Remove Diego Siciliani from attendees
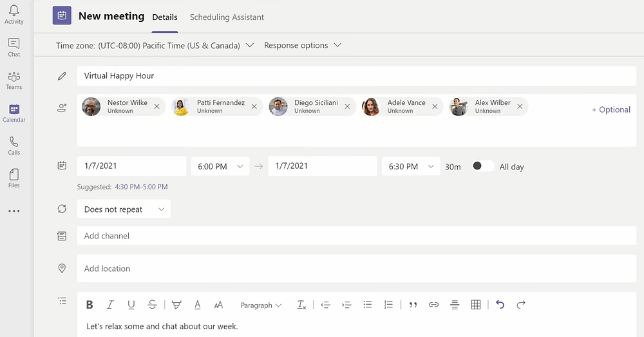Viewport: 644px width, 337px height. 348,107
